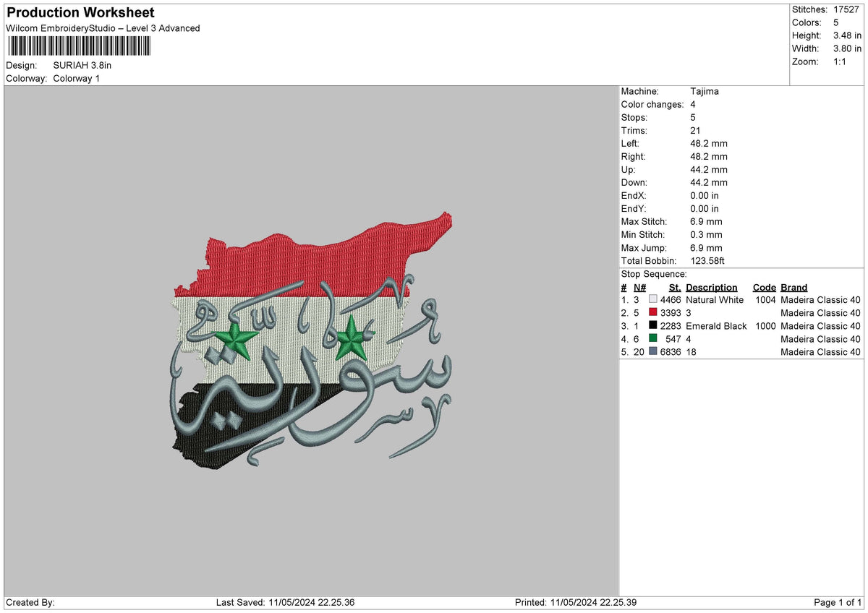Click the 'Stop Sequence:' heading

[x=654, y=274]
